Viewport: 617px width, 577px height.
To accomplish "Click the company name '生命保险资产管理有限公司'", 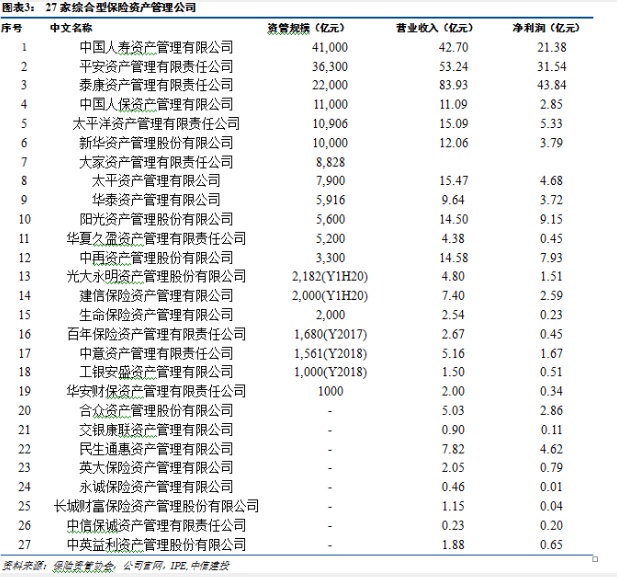I will (x=156, y=315).
